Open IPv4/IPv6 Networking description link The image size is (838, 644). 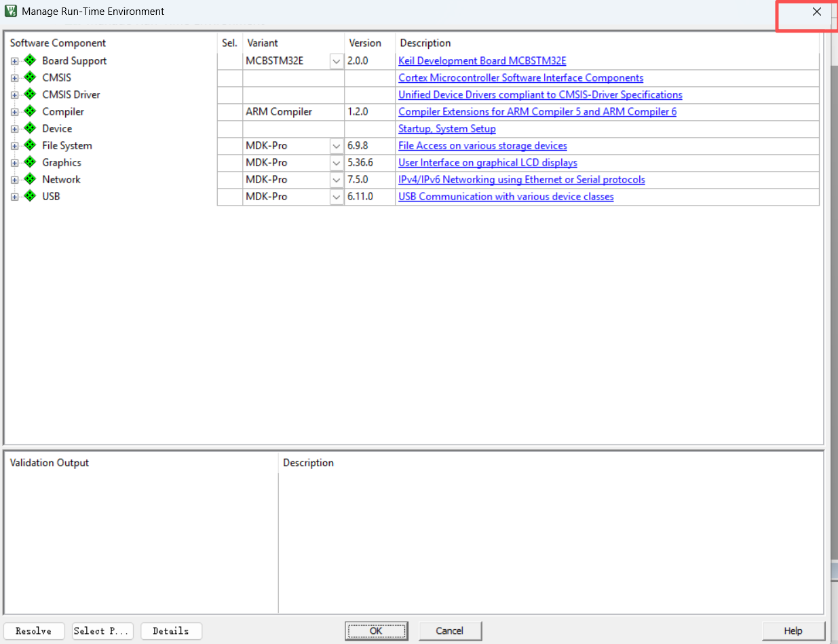[522, 180]
